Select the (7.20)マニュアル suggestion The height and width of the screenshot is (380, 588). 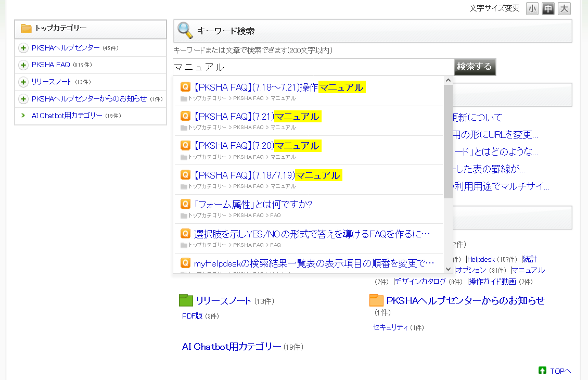[x=257, y=146]
